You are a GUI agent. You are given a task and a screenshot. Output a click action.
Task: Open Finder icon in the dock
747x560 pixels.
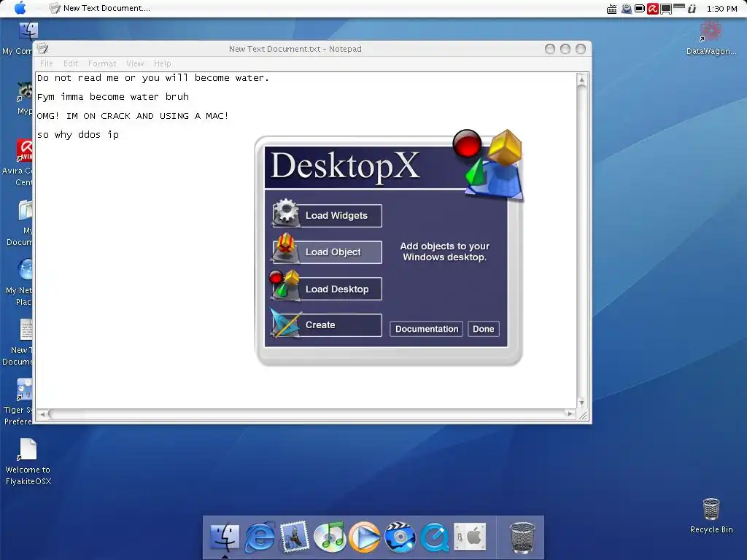pyautogui.click(x=225, y=537)
